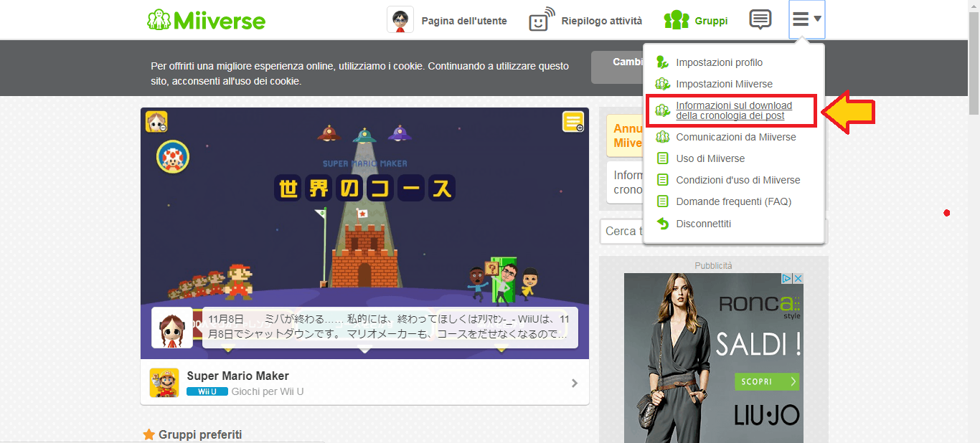Click the Wii U platform badge
The image size is (980, 443).
pos(207,391)
